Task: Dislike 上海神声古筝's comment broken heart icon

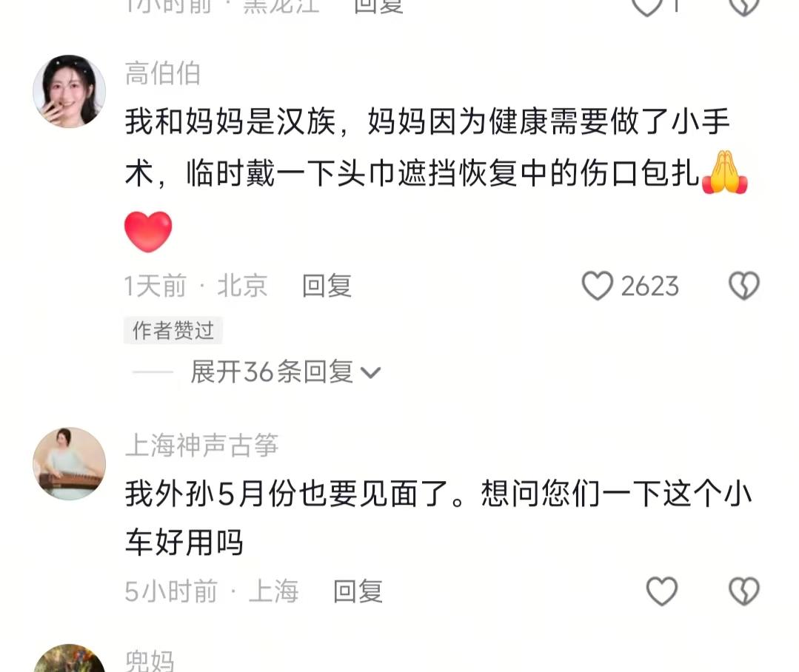Action: tap(744, 591)
